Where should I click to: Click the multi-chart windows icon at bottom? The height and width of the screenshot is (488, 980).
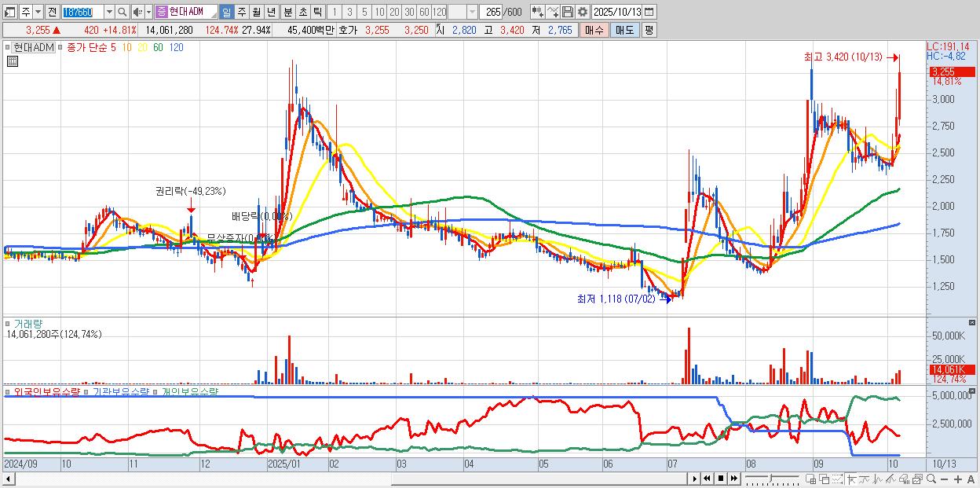(x=917, y=479)
